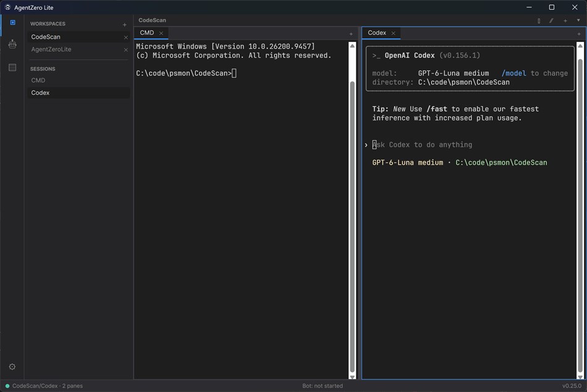
Task: Click the green status dot in the status bar
Action: point(7,386)
